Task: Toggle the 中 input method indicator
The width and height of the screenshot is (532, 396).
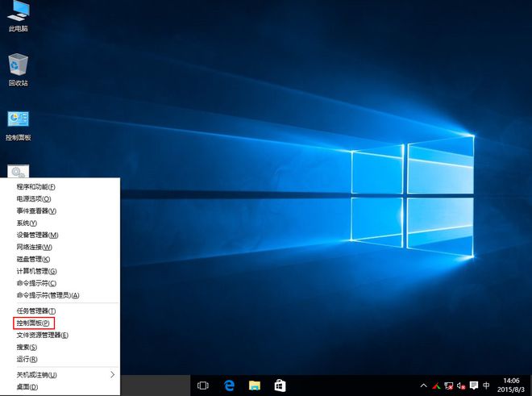Action: tap(487, 386)
